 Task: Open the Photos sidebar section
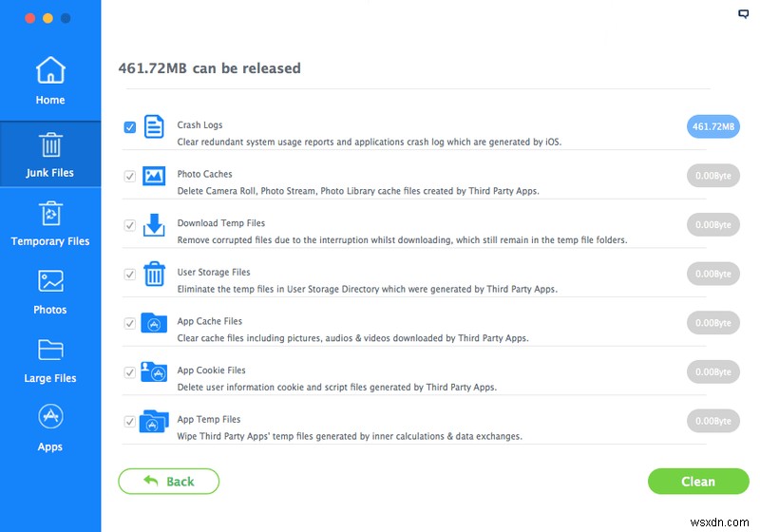tap(50, 282)
